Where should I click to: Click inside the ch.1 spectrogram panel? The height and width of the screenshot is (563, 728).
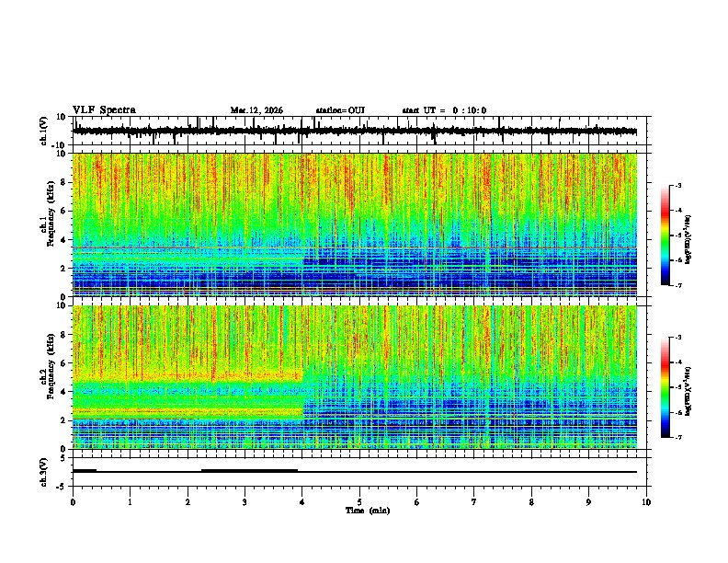click(355, 224)
